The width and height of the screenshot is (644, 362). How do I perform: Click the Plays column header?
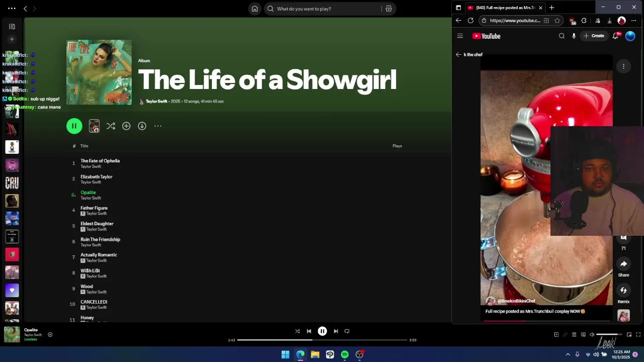(x=397, y=146)
